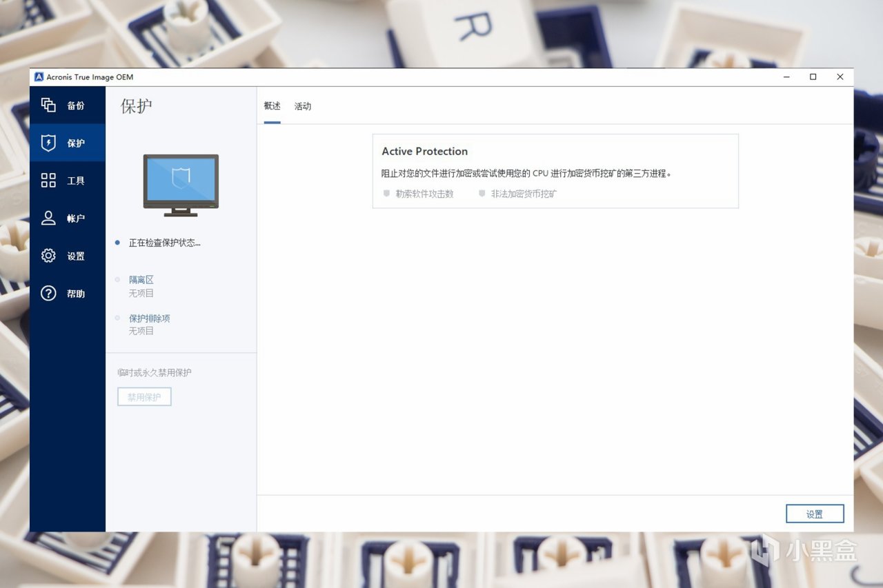Maximize the Acronis True Image window
Viewport: 883px width, 588px height.
tap(813, 77)
